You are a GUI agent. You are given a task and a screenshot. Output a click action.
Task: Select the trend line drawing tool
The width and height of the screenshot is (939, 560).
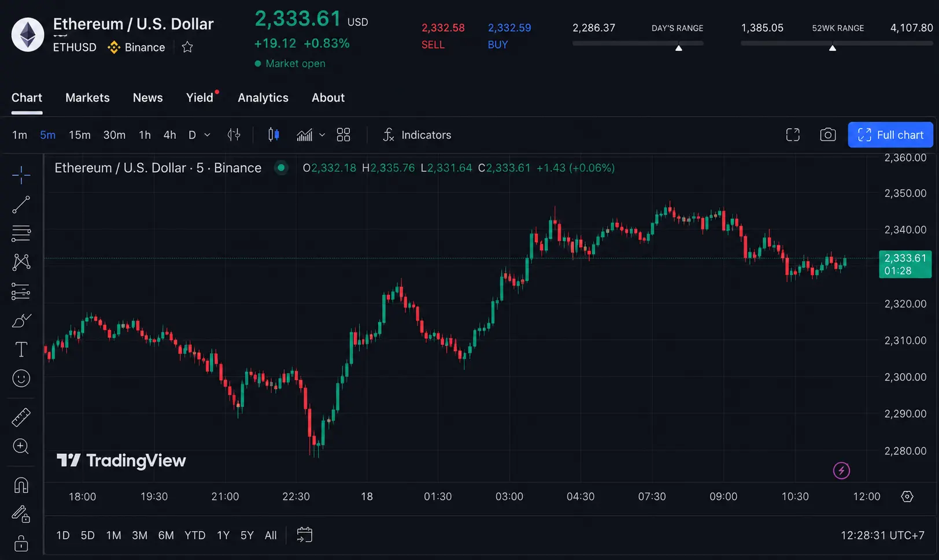pos(21,205)
